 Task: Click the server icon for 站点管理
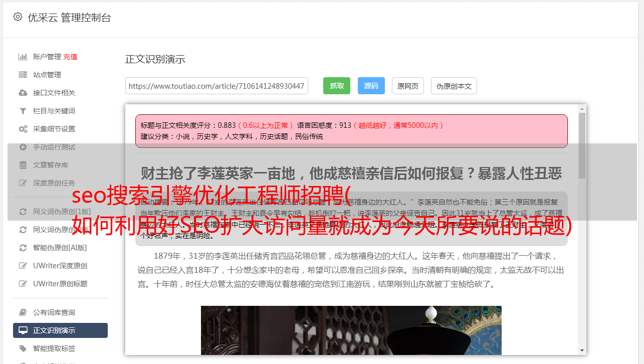23,75
